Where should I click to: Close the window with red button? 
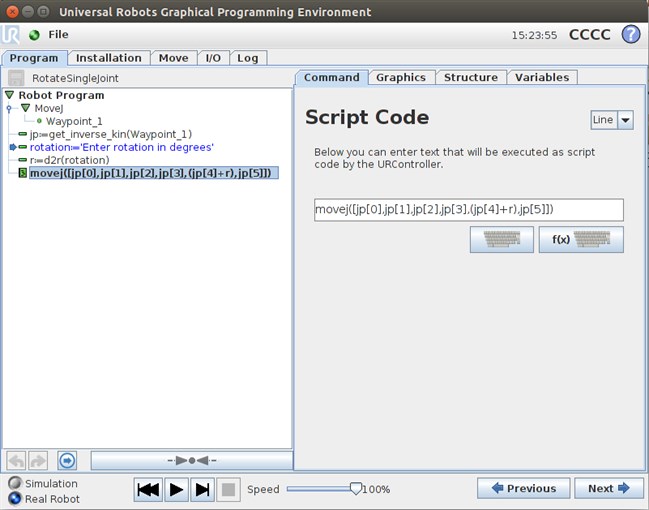click(x=12, y=12)
